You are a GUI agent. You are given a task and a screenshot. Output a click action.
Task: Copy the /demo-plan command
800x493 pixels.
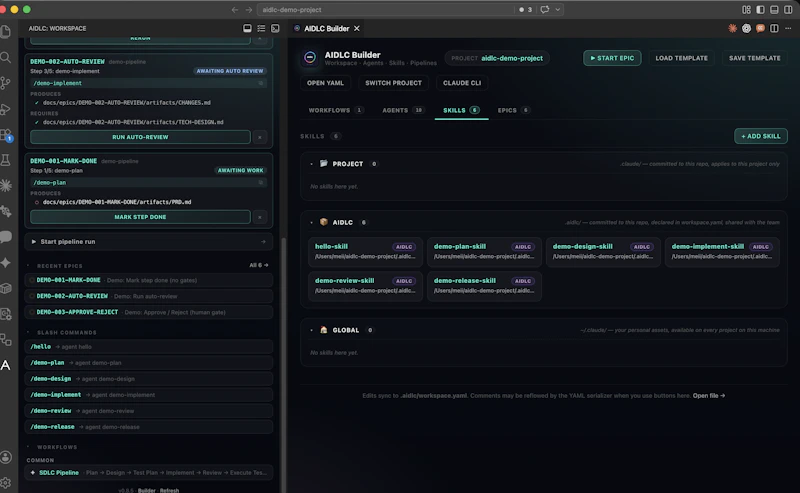(x=261, y=183)
